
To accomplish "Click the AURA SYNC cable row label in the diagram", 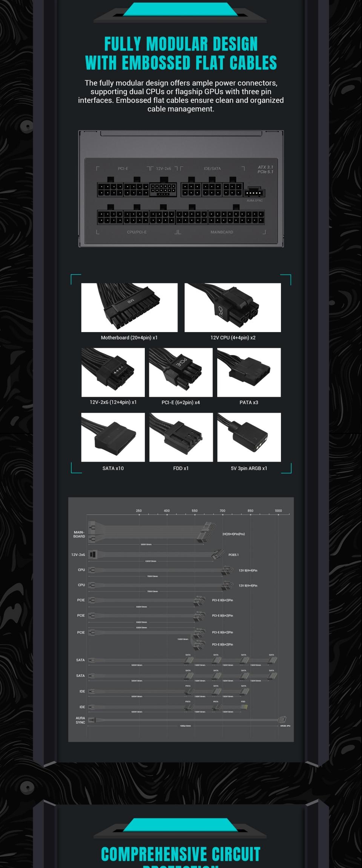I will pyautogui.click(x=80, y=720).
